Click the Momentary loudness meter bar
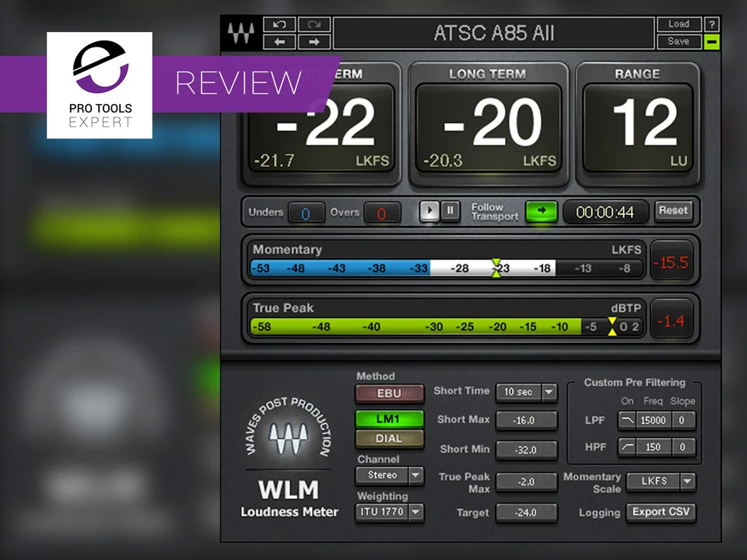 [447, 268]
